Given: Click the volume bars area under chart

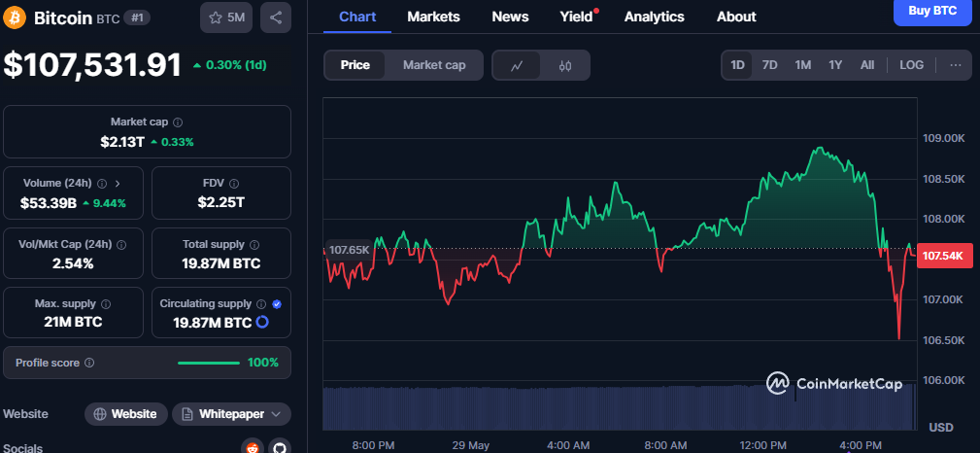Looking at the screenshot, I should pos(620,408).
